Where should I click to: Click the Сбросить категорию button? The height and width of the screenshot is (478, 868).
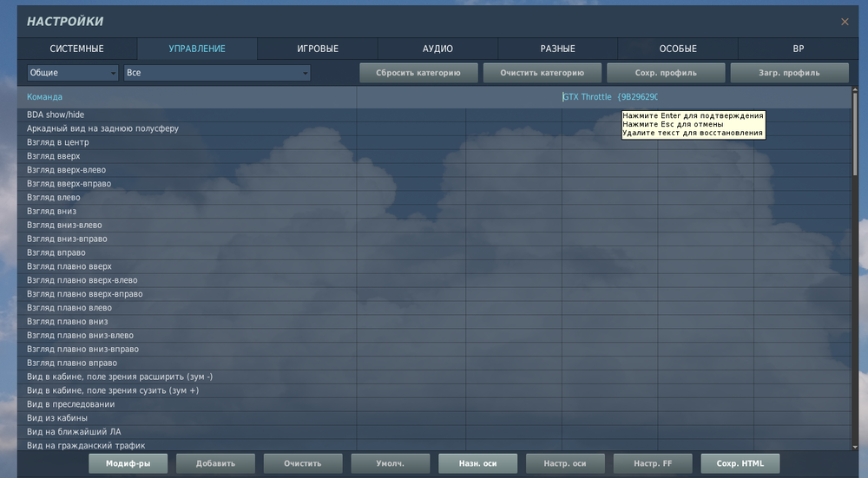pyautogui.click(x=418, y=73)
